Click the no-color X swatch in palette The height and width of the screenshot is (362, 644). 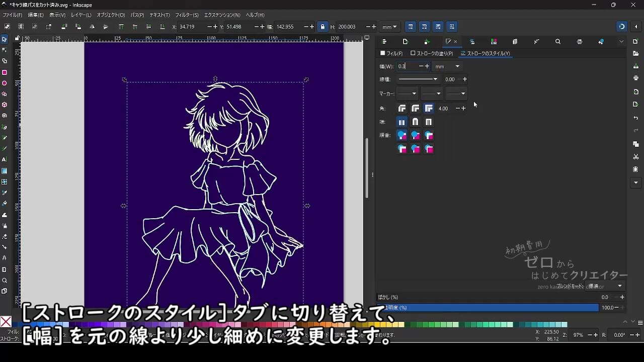pyautogui.click(x=6, y=322)
